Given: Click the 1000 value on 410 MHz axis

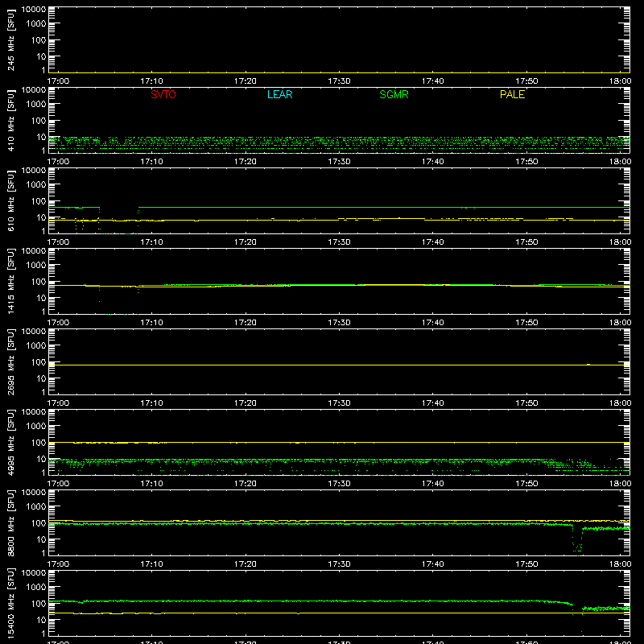Looking at the screenshot, I should coord(36,105).
